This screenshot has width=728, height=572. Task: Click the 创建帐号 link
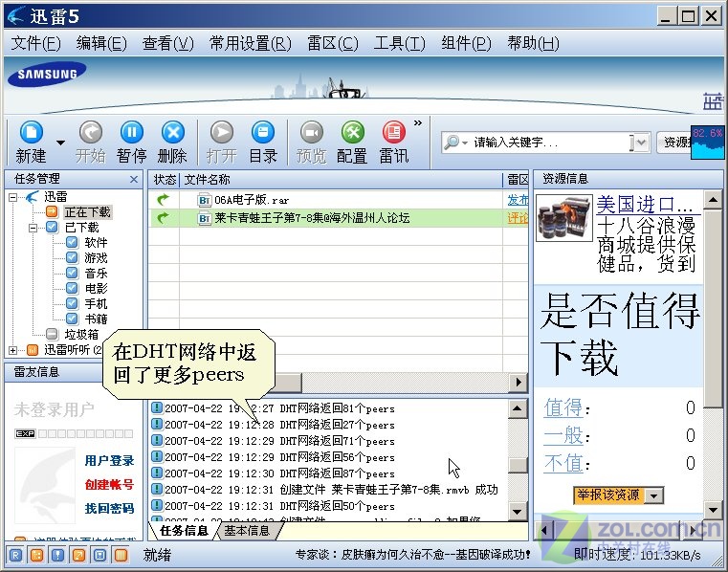[x=110, y=484]
